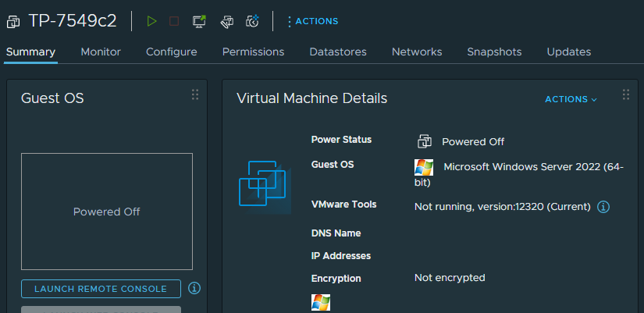Click Windows logo below Encryption label
The height and width of the screenshot is (313, 644).
point(321,303)
